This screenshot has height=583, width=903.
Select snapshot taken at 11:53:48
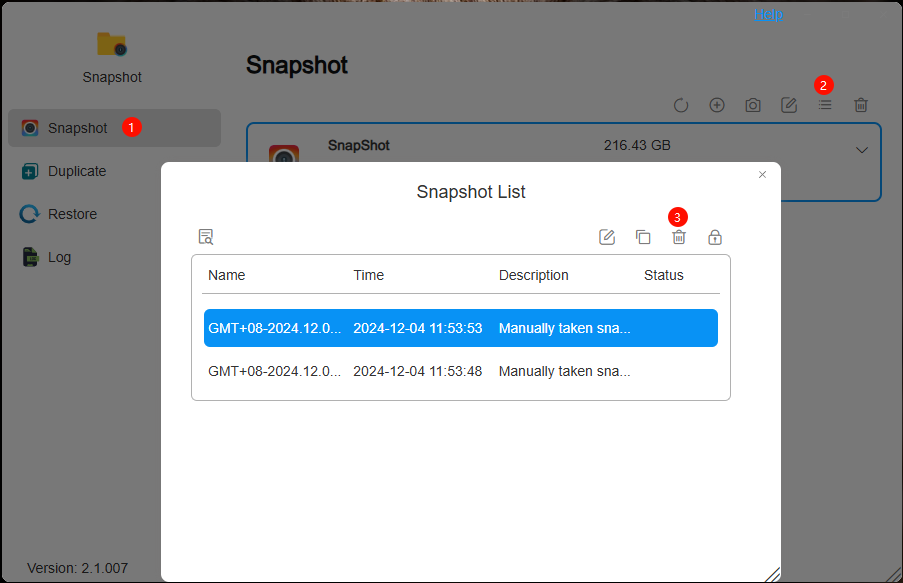coord(461,371)
